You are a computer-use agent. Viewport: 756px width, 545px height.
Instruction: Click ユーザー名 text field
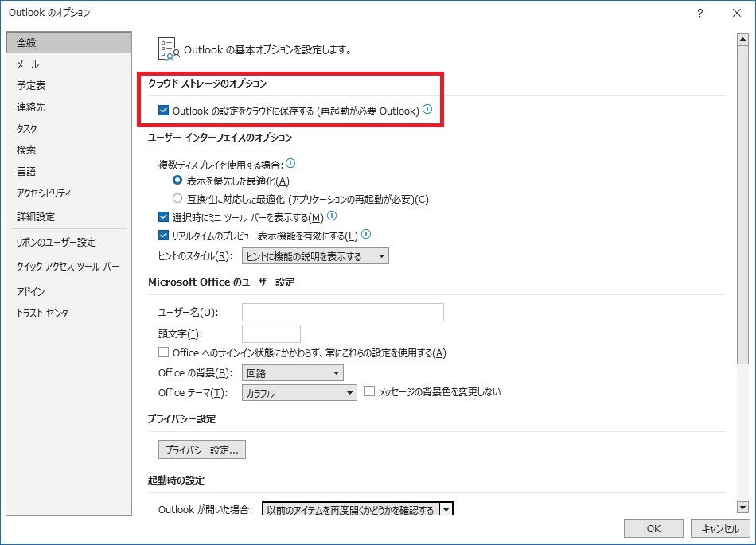pos(343,312)
